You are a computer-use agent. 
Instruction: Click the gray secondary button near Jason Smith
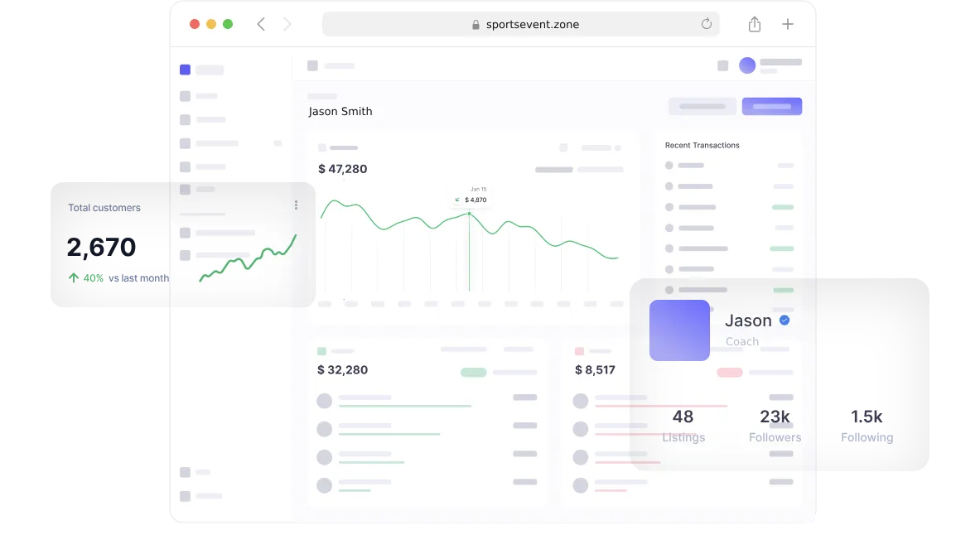pyautogui.click(x=702, y=106)
